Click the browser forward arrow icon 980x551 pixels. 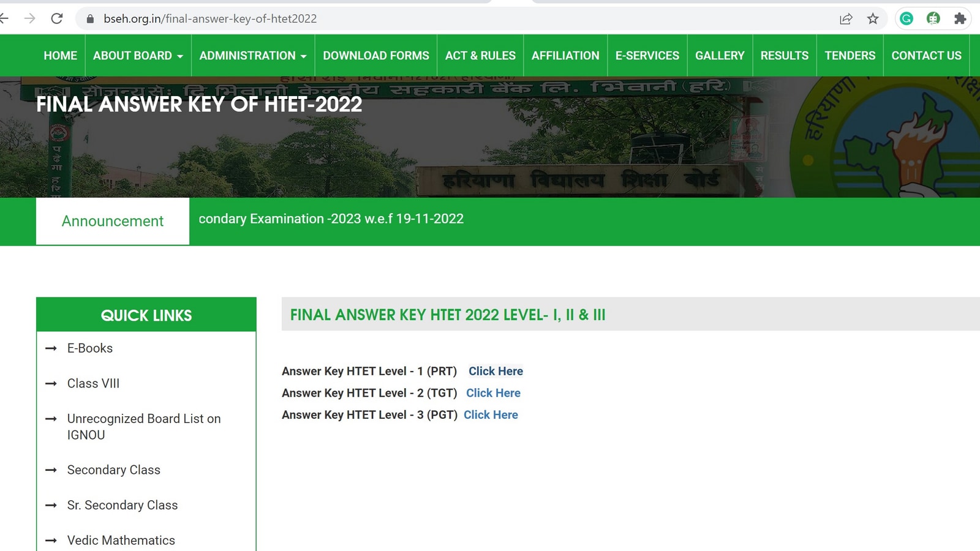29,18
